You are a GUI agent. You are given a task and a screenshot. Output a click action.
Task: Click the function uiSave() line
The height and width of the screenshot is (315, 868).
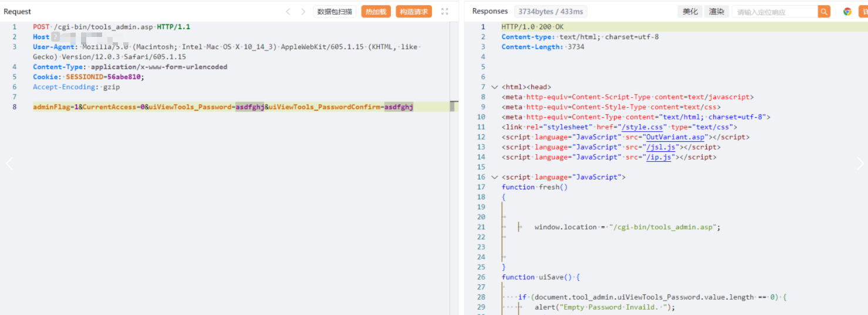point(541,276)
